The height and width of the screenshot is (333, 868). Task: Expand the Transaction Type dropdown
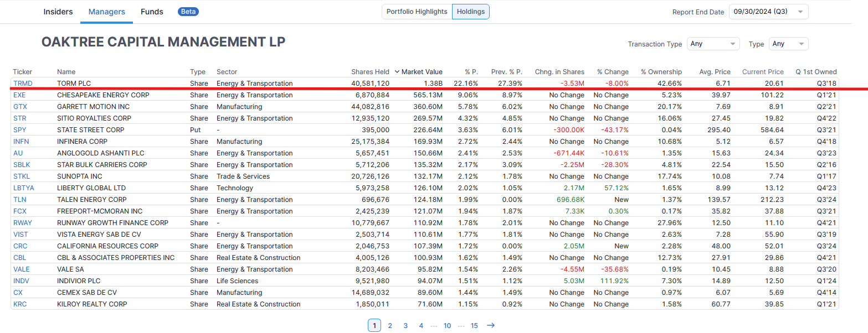coord(713,44)
